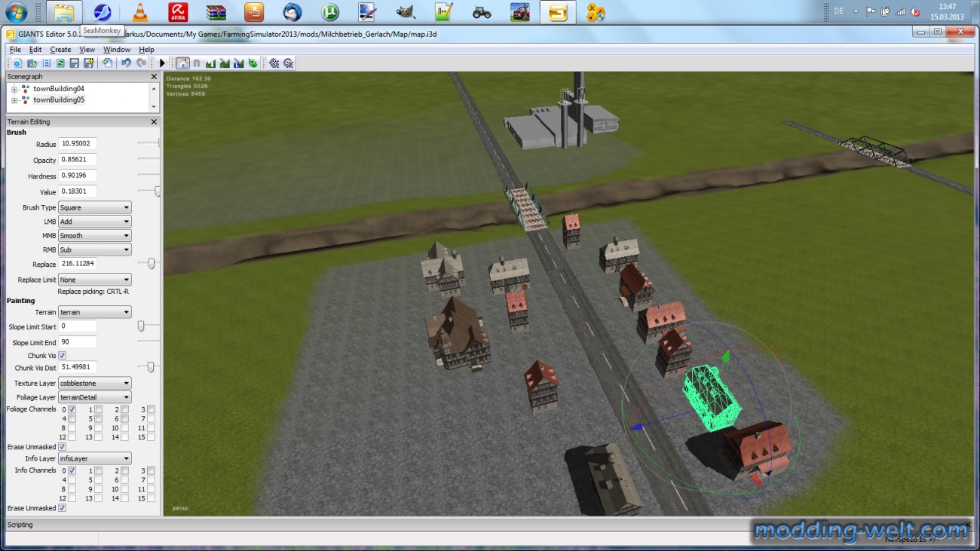
Task: Enable Foliage Channels checkbox 1
Action: (x=99, y=409)
